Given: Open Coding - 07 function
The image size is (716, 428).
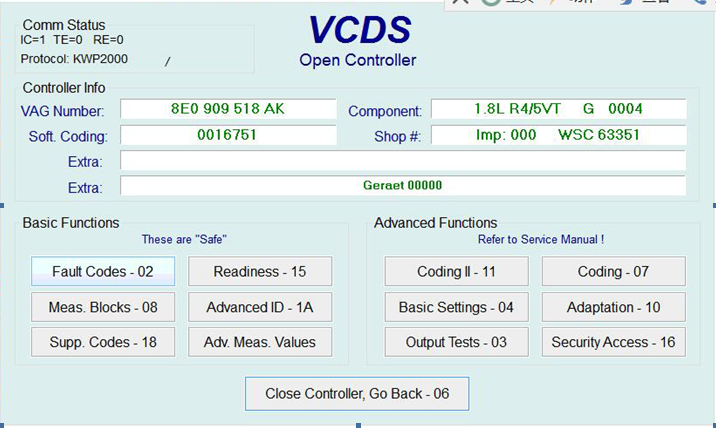Looking at the screenshot, I should pyautogui.click(x=614, y=271).
